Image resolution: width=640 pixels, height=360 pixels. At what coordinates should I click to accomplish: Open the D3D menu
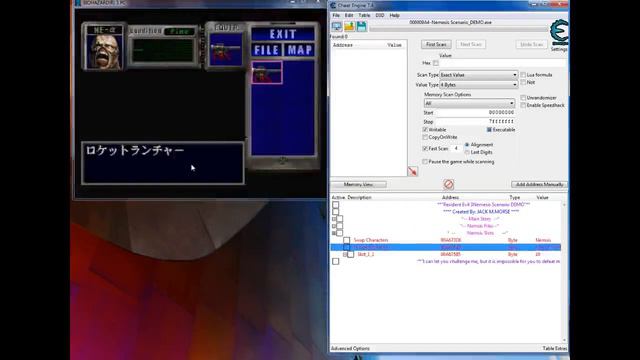coord(380,16)
